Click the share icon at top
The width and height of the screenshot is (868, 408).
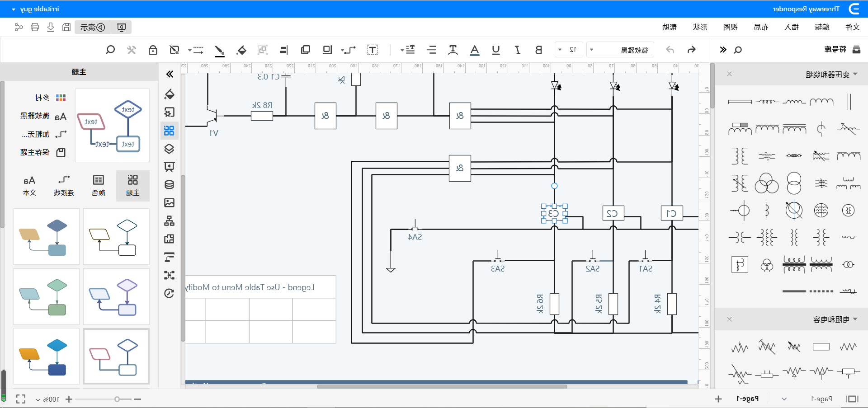point(19,27)
